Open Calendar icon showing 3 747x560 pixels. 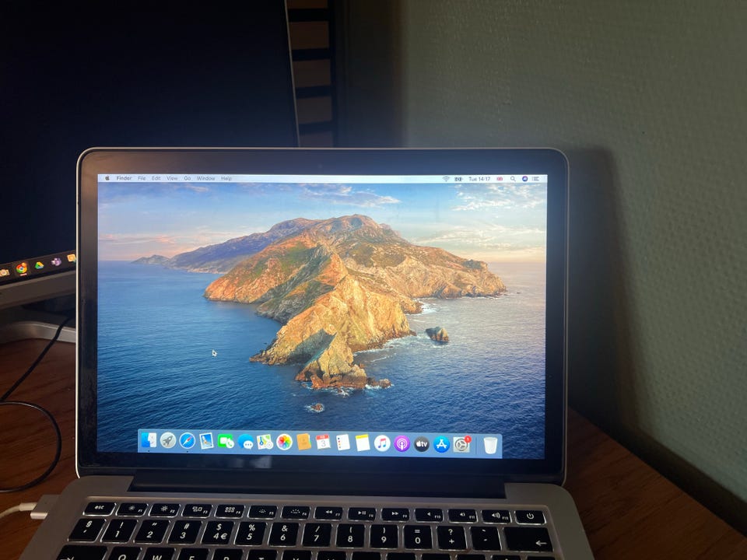click(x=323, y=443)
